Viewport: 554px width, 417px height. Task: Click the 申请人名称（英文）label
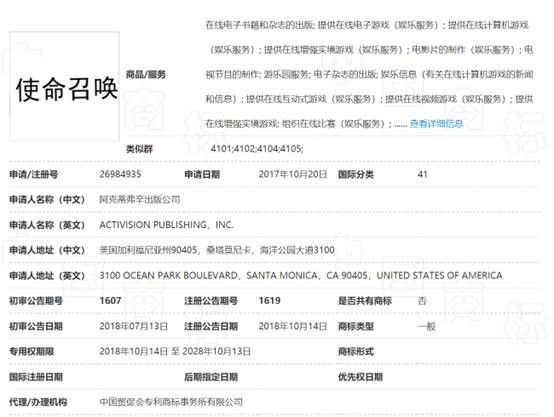[x=47, y=225]
